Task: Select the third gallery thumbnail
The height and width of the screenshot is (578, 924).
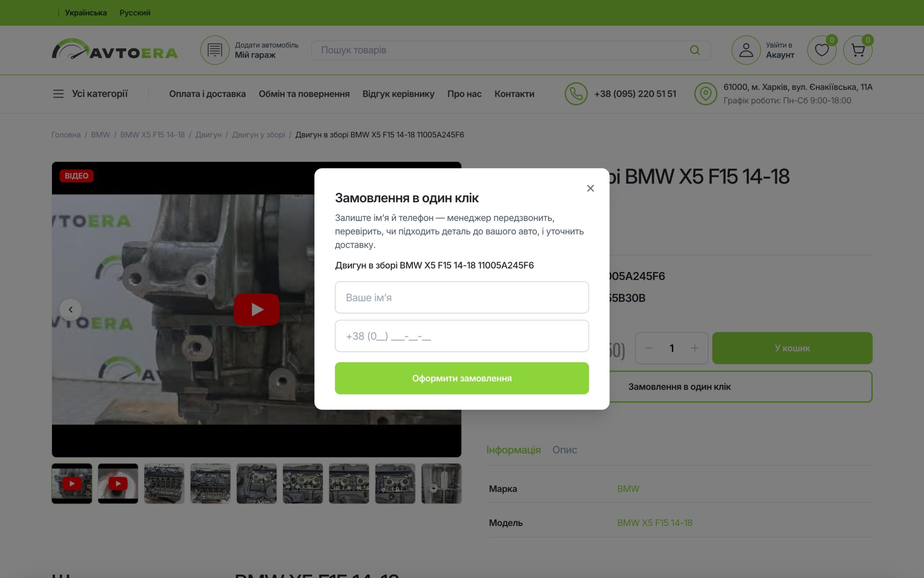Action: [164, 484]
